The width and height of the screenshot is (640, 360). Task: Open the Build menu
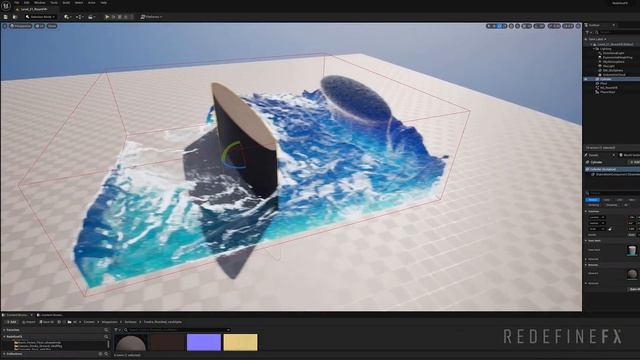(x=66, y=2)
